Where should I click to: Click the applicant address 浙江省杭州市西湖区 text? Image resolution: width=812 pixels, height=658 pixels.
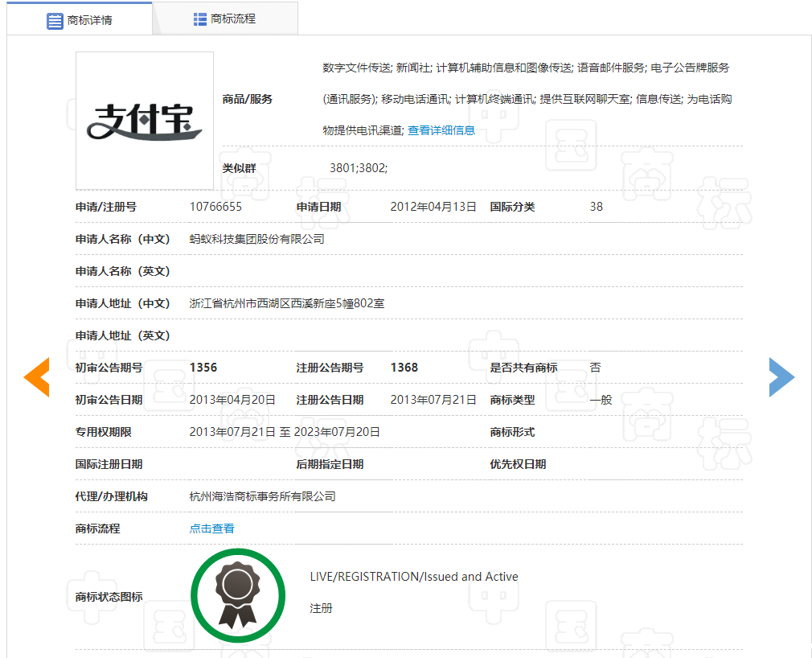tap(287, 303)
